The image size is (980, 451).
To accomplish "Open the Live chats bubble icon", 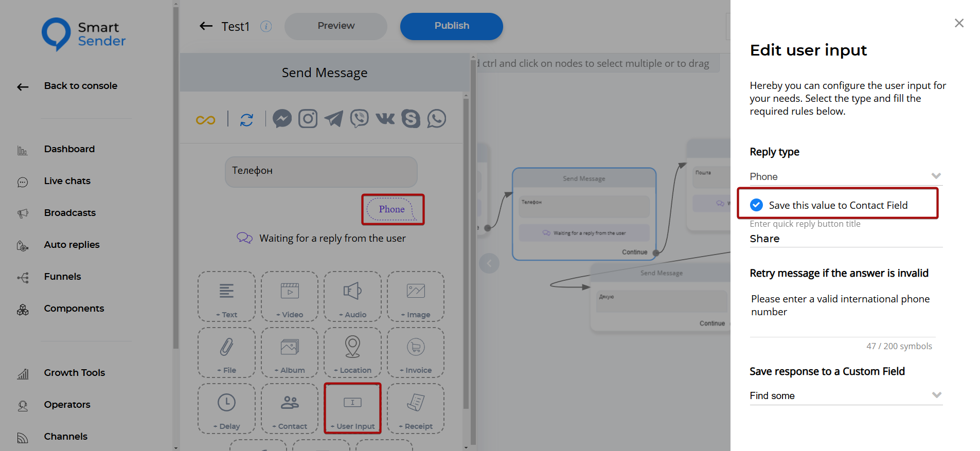I will point(23,182).
